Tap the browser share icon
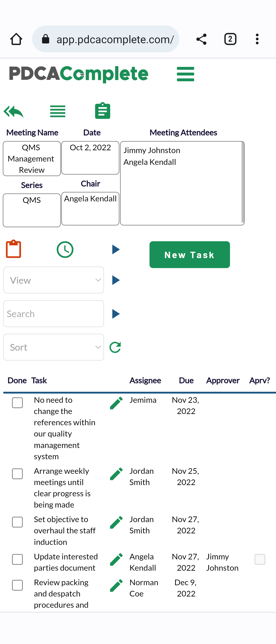Screen dimensions: 276x644 (201, 39)
